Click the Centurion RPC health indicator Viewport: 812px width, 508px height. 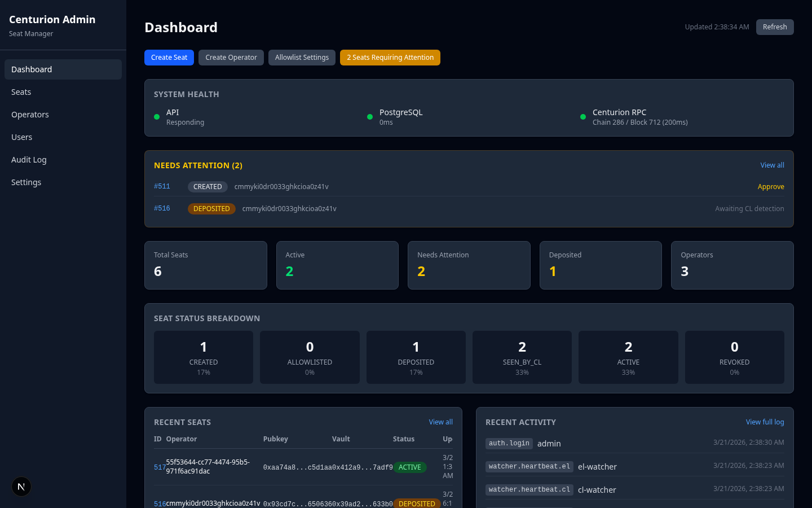coord(583,117)
